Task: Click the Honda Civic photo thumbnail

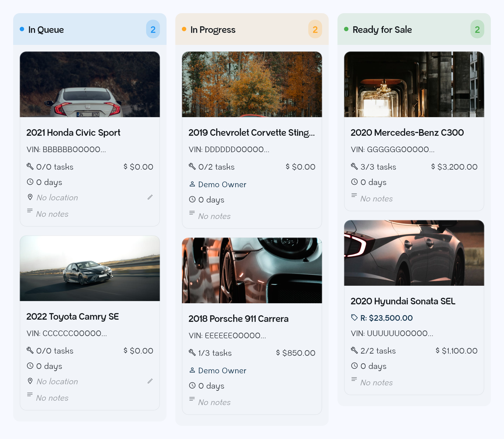Action: tap(90, 84)
